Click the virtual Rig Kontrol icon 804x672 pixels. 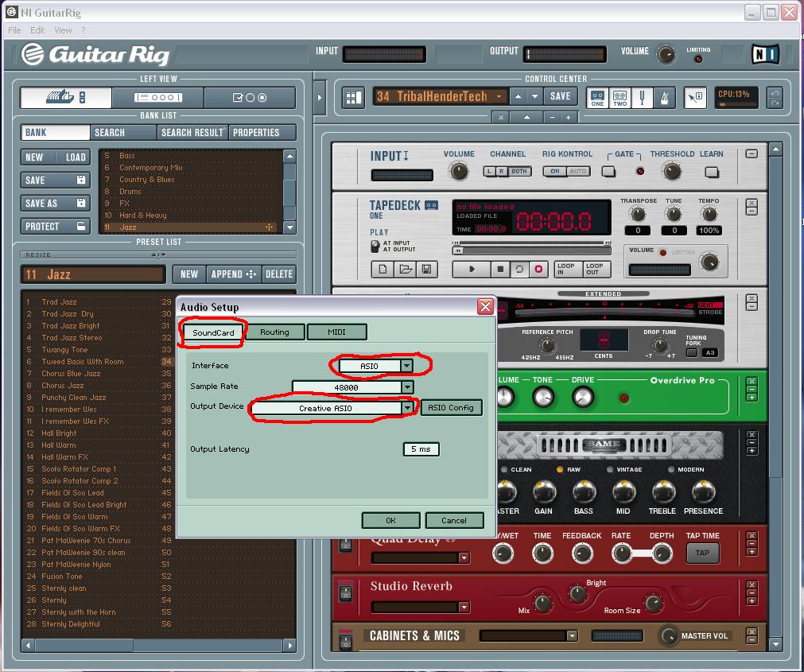click(x=695, y=97)
